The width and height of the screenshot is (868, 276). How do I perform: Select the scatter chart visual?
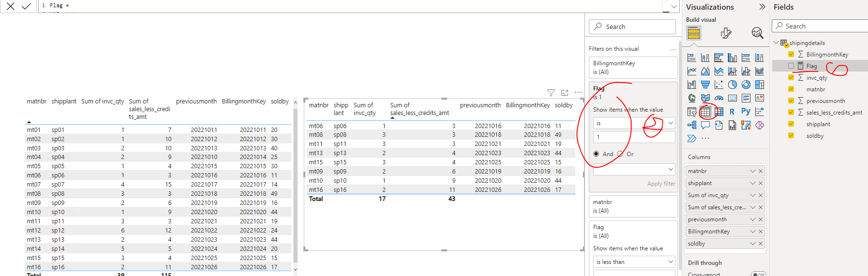coord(719,85)
